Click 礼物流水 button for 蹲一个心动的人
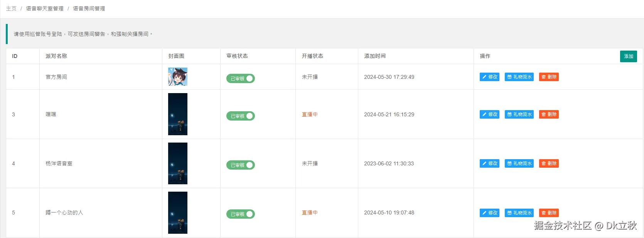 tap(519, 213)
